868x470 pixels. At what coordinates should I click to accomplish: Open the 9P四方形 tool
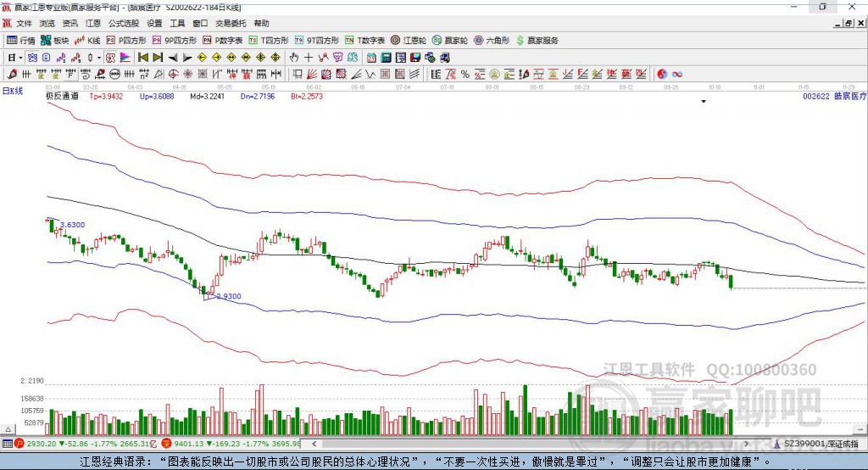pyautogui.click(x=175, y=41)
